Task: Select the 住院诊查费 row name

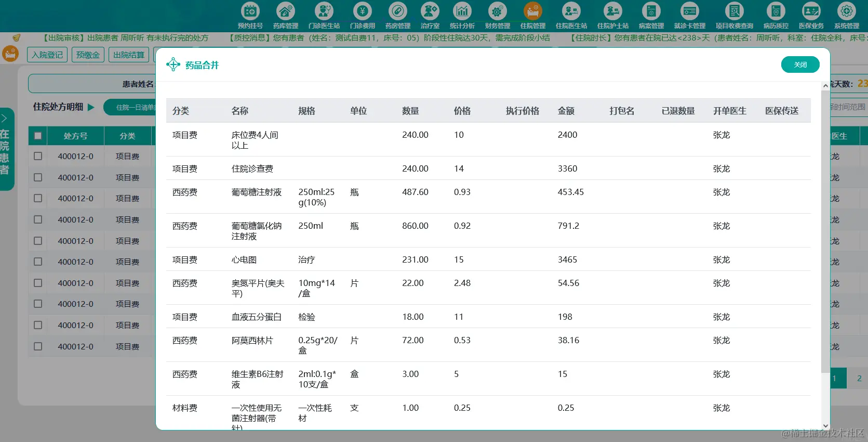Action: click(x=252, y=168)
